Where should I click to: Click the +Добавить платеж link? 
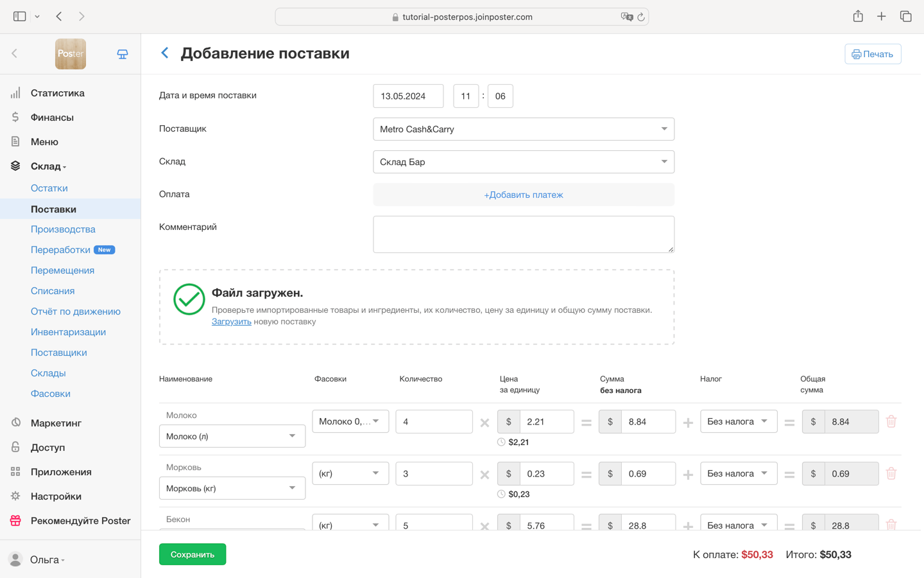524,194
